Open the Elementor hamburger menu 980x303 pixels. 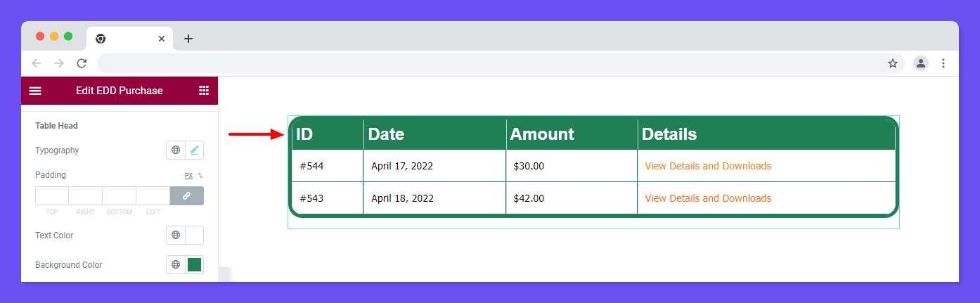35,91
